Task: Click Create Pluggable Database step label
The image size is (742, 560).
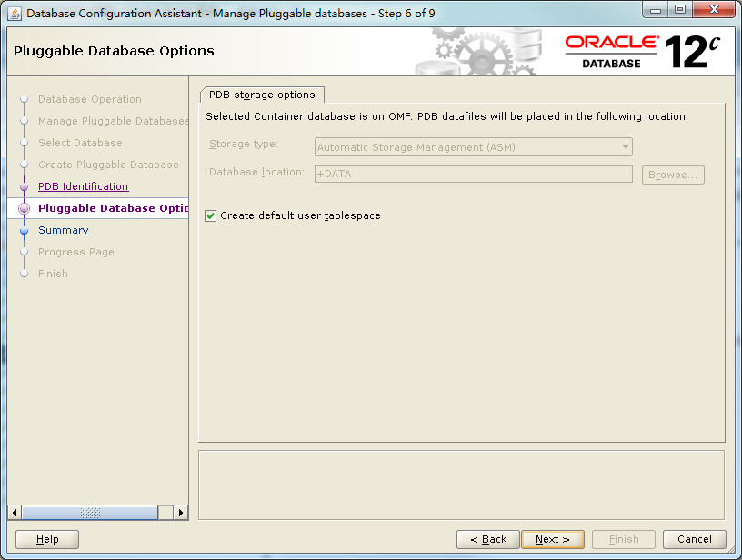Action: point(108,165)
